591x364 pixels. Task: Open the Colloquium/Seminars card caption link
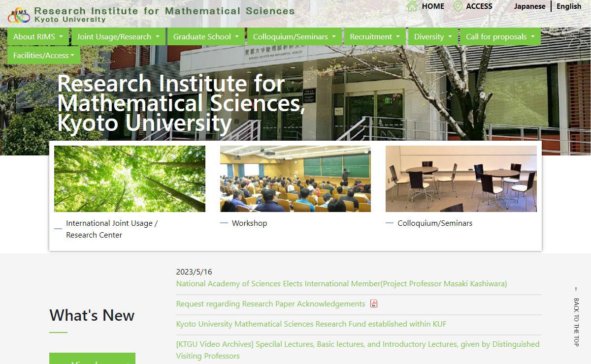pyautogui.click(x=435, y=223)
